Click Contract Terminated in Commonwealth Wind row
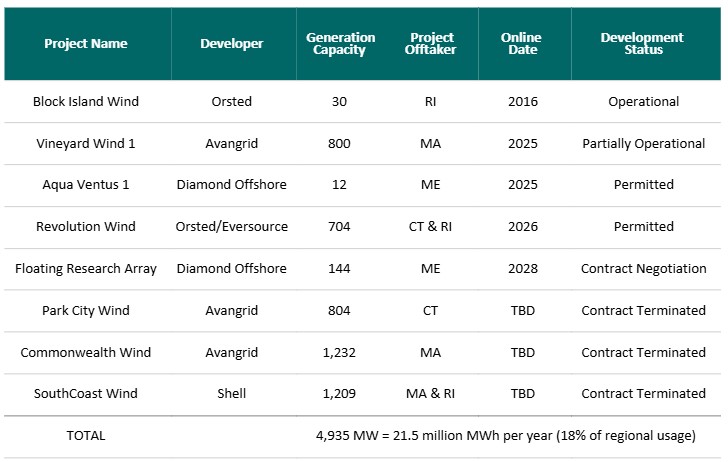The height and width of the screenshot is (462, 728). point(644,352)
